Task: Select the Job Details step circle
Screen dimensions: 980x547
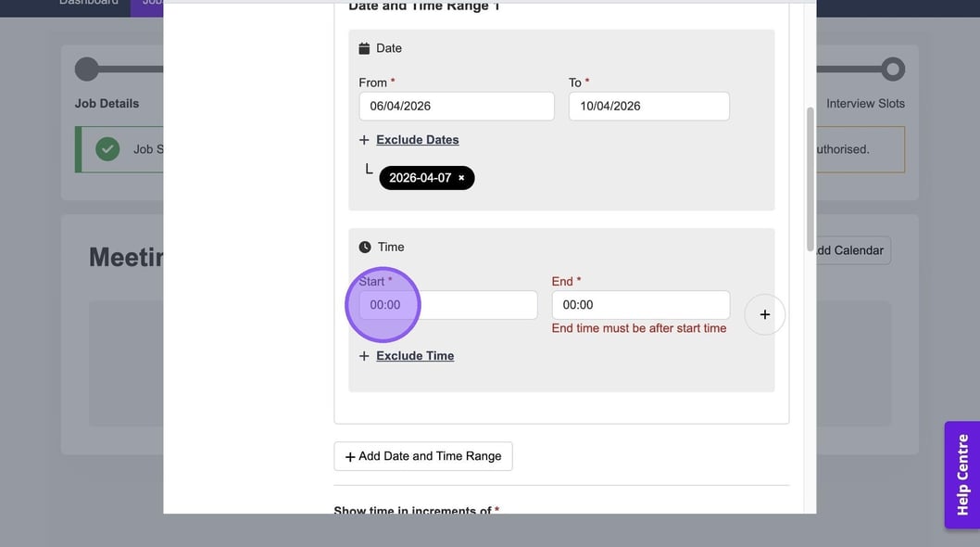Action: (x=86, y=70)
